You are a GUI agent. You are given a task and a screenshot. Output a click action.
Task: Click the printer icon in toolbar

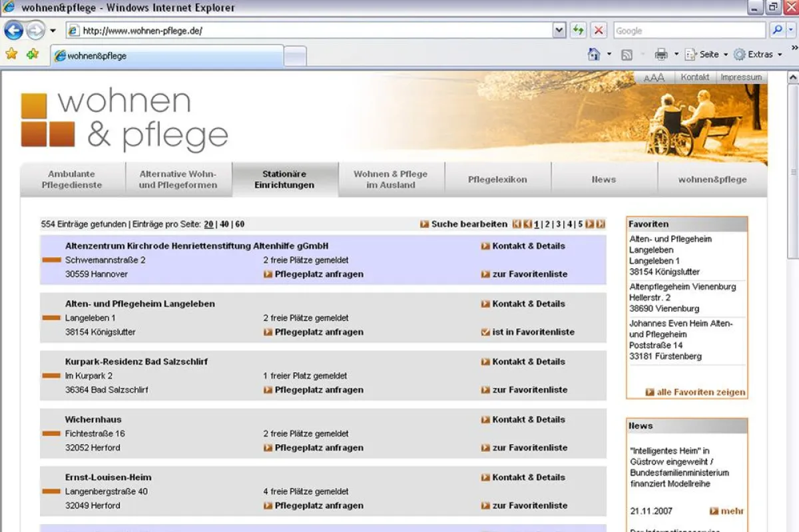pos(661,55)
